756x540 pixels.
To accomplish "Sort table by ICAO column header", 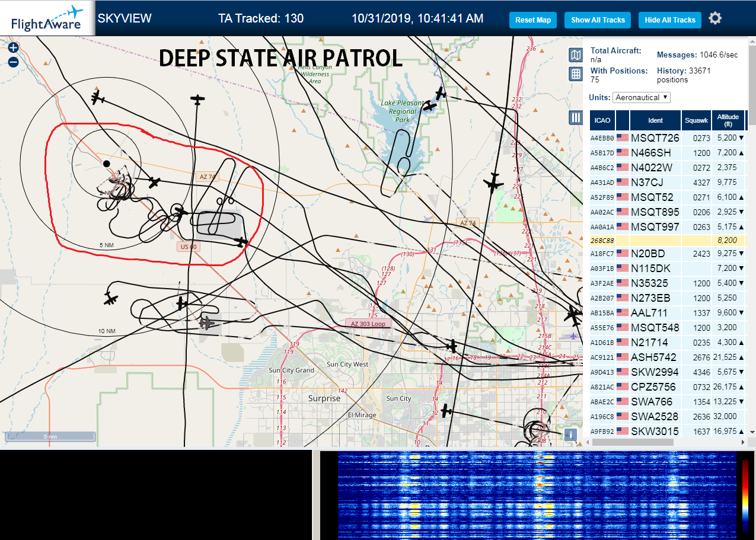I will tap(602, 120).
